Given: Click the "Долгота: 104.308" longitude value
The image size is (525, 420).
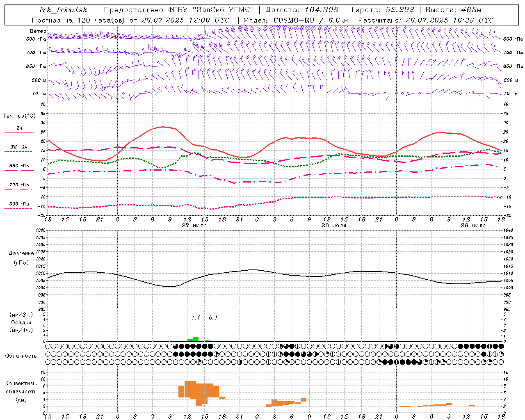Looking at the screenshot, I should (x=302, y=10).
